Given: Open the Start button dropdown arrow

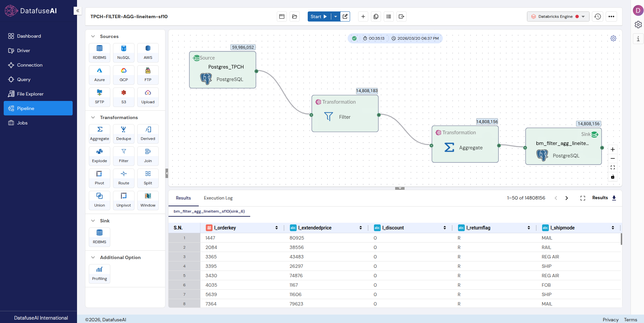Looking at the screenshot, I should pyautogui.click(x=336, y=16).
